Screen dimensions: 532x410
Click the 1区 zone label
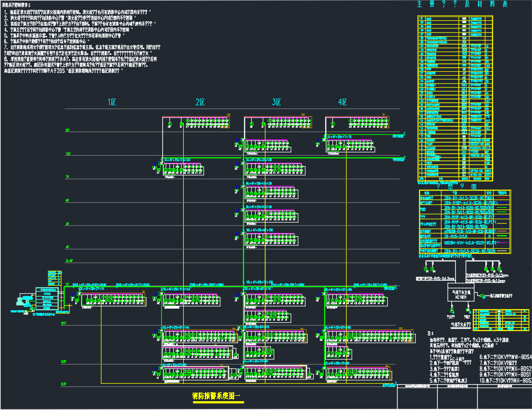[x=112, y=102]
